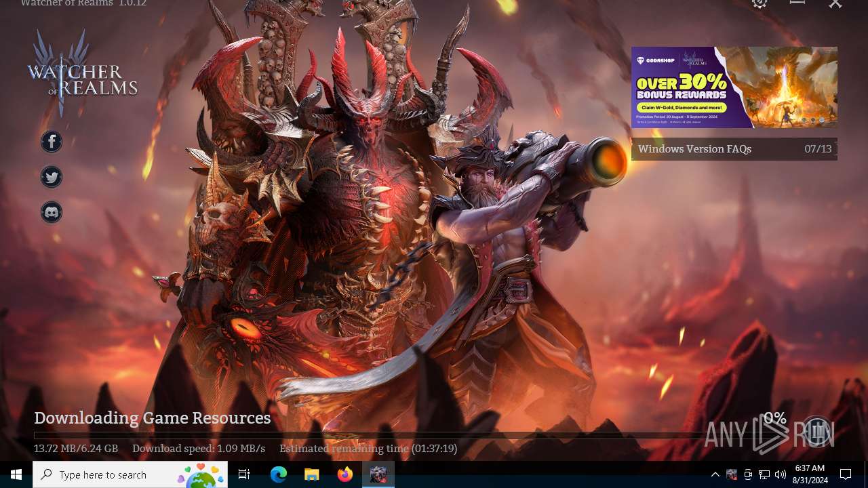Open Watcher of Realms system tray icon
868x488 pixels.
732,474
